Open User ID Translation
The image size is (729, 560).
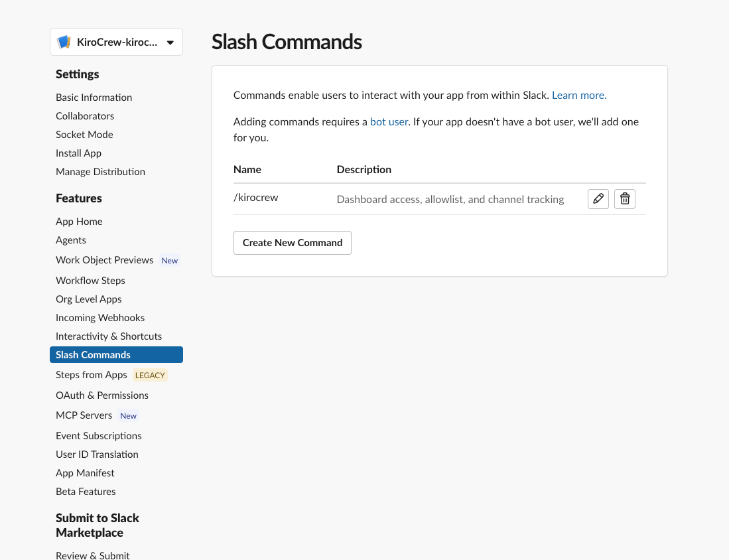click(x=97, y=455)
